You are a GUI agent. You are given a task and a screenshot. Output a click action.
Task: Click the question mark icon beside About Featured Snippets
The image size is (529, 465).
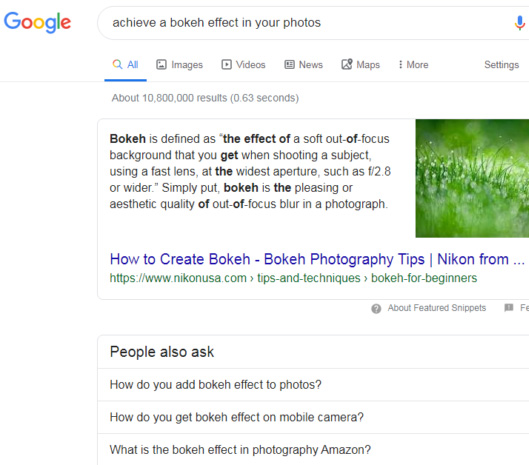click(376, 308)
